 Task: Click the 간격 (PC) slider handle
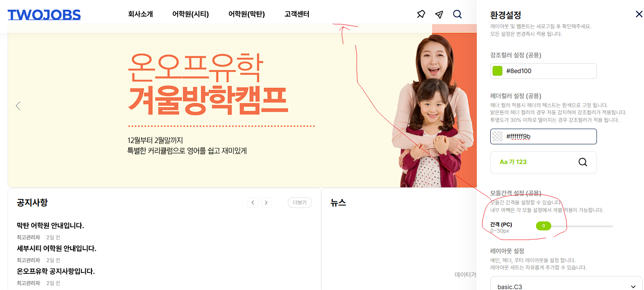click(543, 226)
